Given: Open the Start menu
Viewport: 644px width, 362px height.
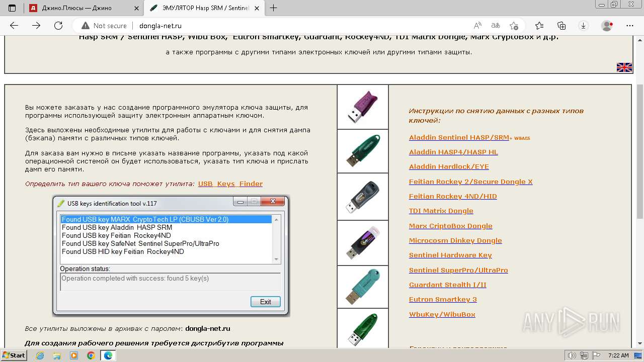Looking at the screenshot, I should click(14, 355).
